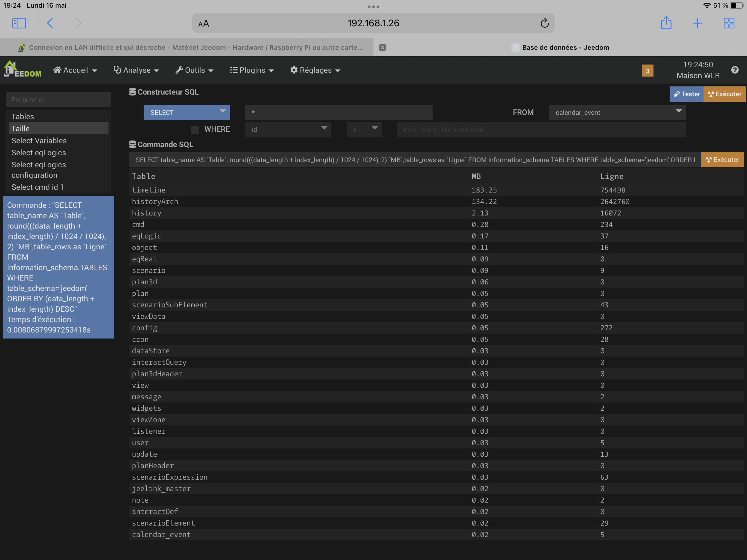Open the SELECT statement dropdown

[x=187, y=112]
